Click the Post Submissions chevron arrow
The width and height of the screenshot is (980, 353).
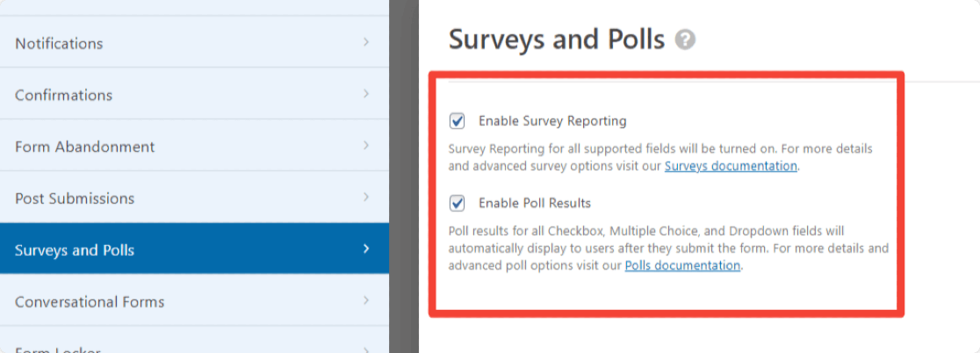[x=366, y=198]
